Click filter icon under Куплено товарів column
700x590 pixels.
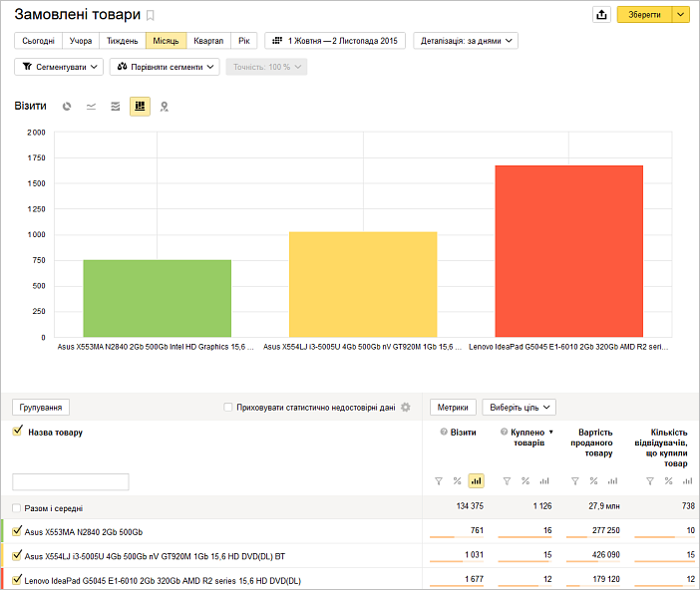click(507, 481)
